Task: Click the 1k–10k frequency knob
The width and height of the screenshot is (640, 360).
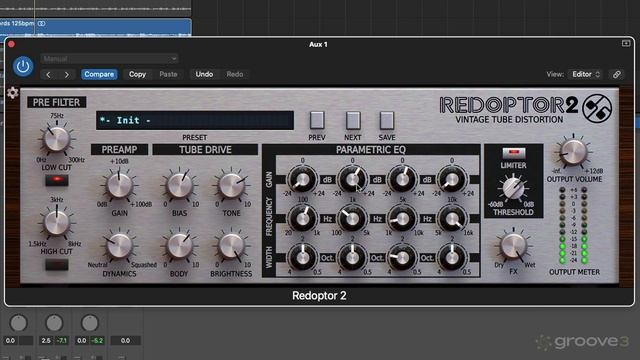Action: click(402, 219)
